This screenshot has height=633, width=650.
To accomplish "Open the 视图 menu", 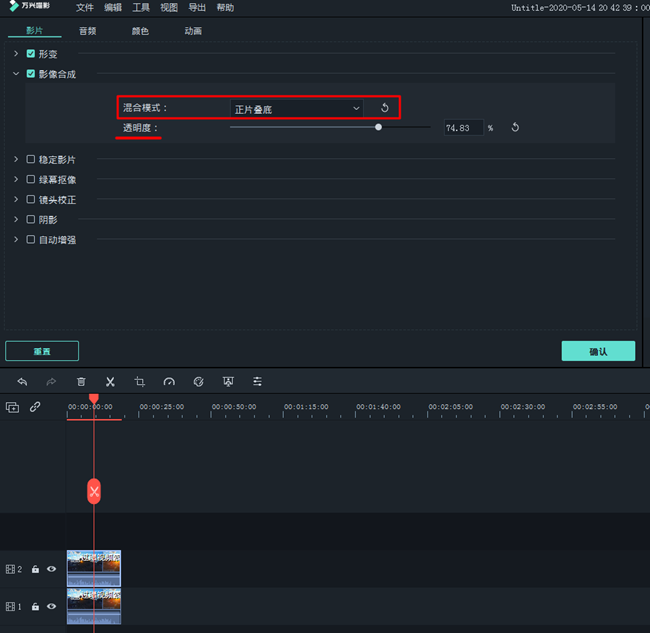I will 169,7.
